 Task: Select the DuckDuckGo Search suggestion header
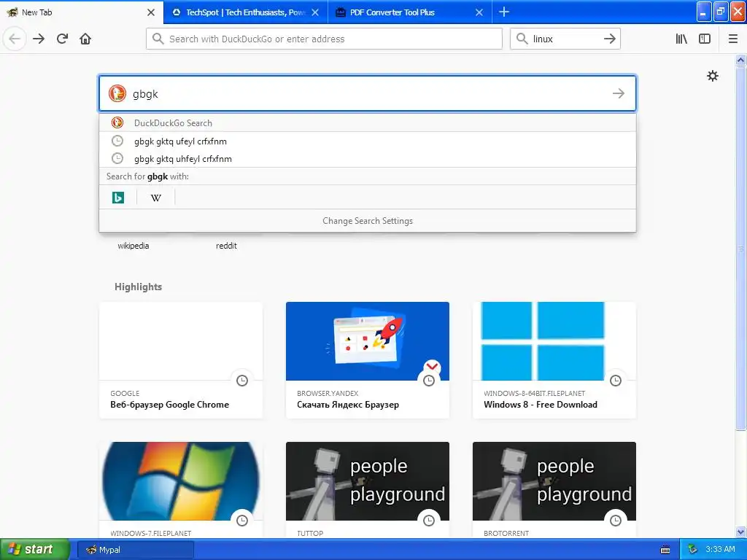click(368, 122)
